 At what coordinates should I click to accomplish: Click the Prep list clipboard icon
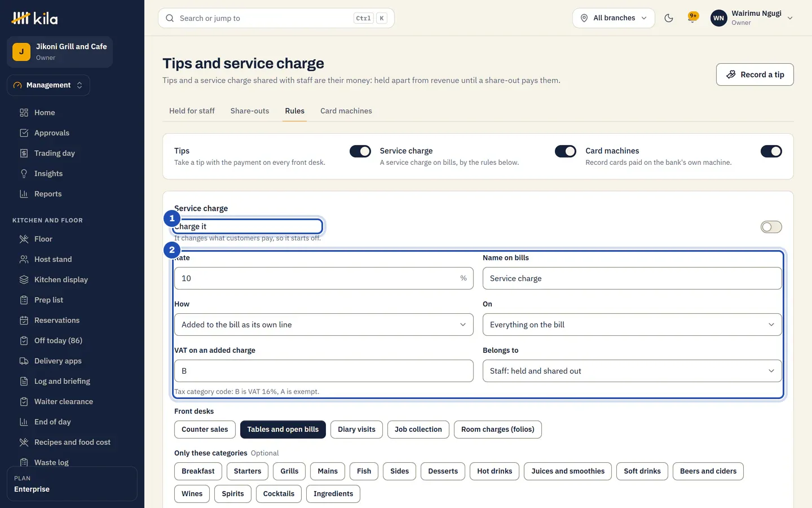pos(24,300)
